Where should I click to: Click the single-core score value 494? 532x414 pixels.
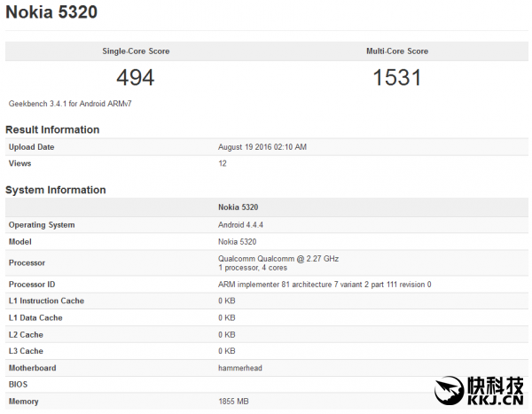point(136,77)
